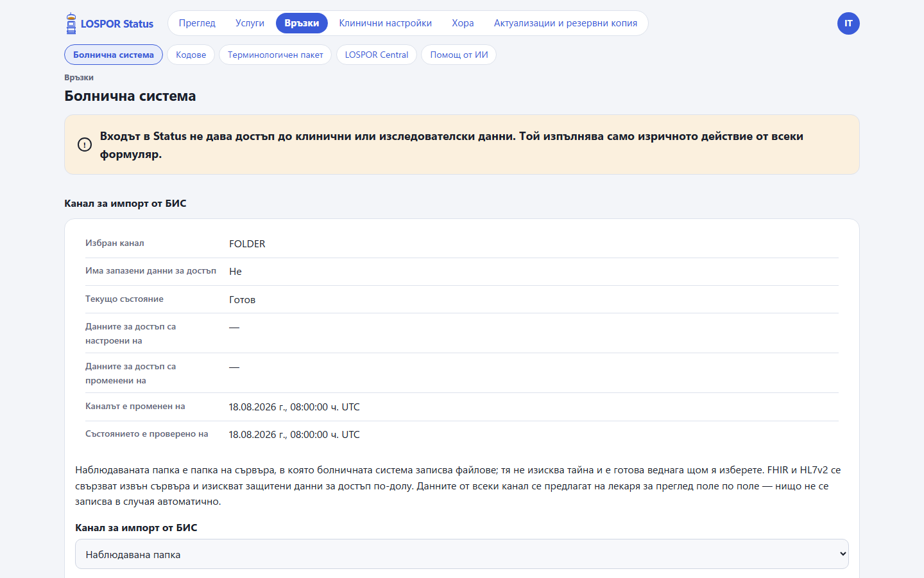Click the warning icon in the notice banner
This screenshot has height=578, width=924.
point(85,144)
